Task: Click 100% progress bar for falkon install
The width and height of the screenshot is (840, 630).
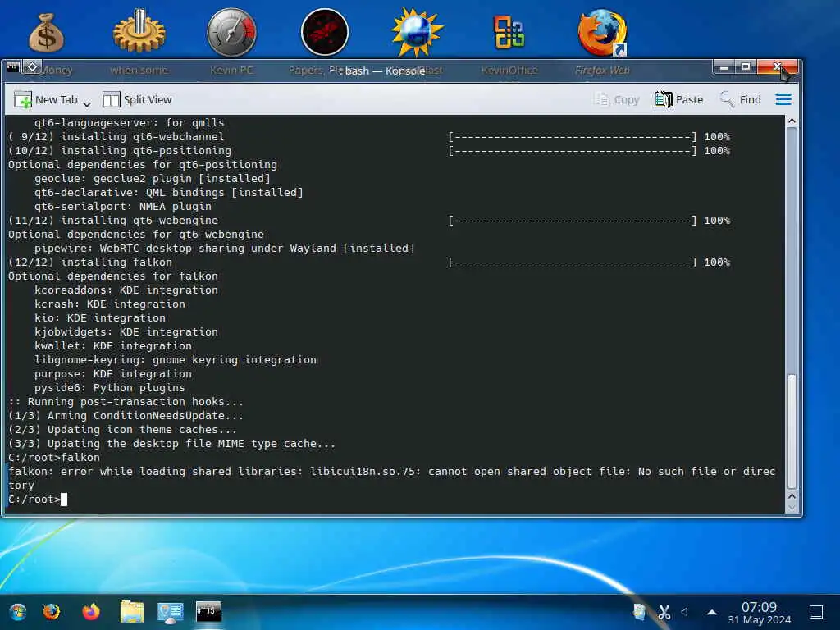Action: [589, 262]
